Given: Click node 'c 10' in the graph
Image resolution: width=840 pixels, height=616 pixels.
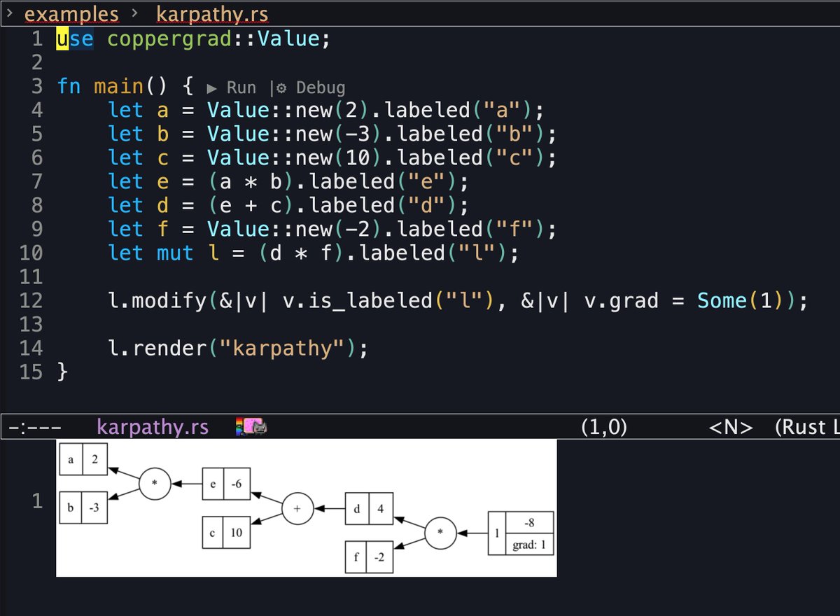Looking at the screenshot, I should pyautogui.click(x=225, y=533).
